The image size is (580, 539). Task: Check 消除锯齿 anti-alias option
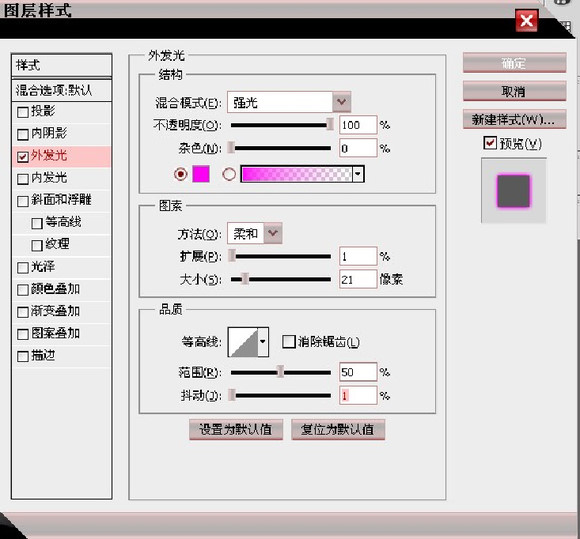click(289, 341)
